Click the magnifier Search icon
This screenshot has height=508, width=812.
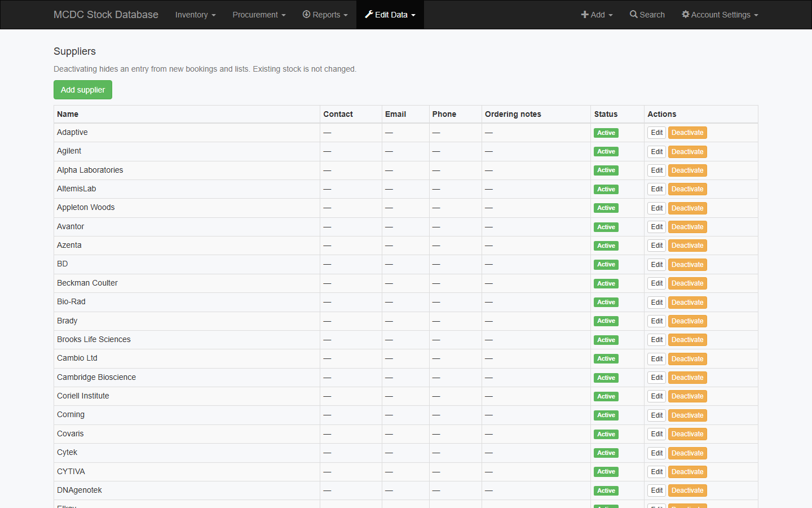pos(634,15)
